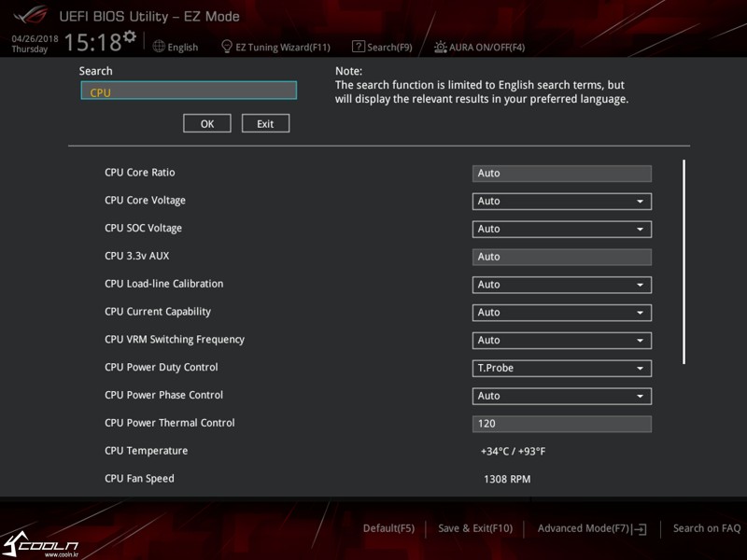Select the English language option
747x560 pixels.
point(182,48)
